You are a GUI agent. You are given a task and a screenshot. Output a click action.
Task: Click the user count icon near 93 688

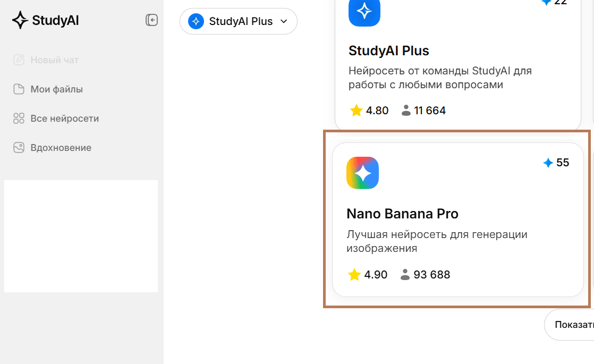tap(405, 275)
